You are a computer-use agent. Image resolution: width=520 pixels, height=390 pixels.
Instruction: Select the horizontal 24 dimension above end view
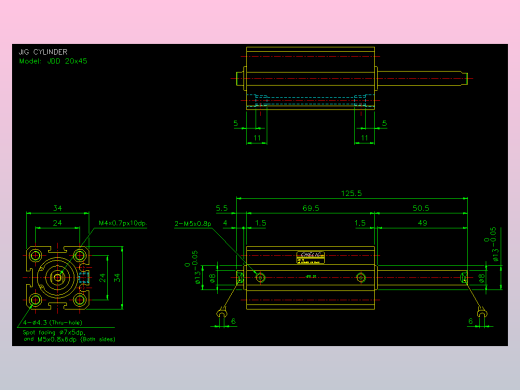point(57,223)
